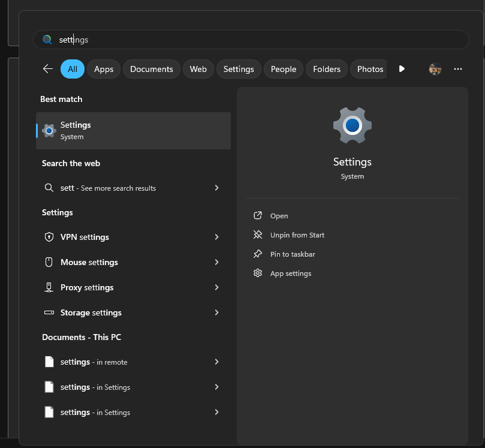Open Storage settings result
Viewport: 485px width, 448px height.
pos(133,312)
